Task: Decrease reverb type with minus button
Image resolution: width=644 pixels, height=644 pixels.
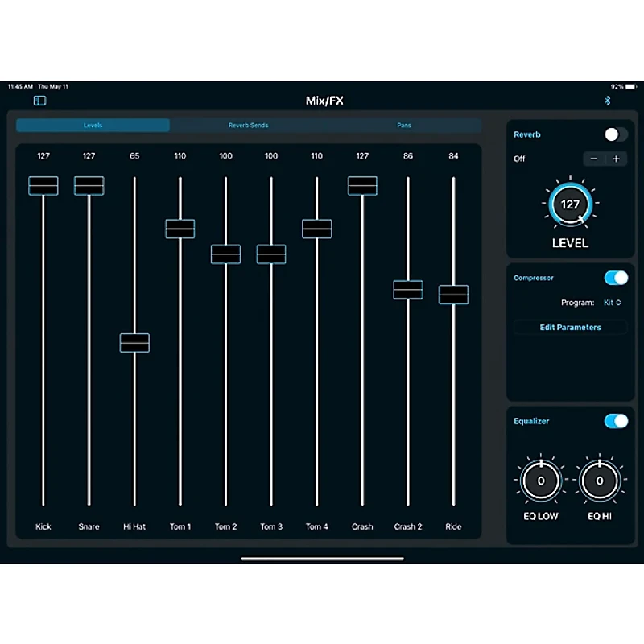Action: pos(594,159)
